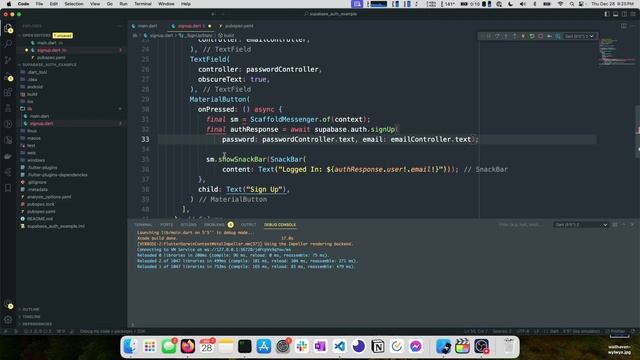Click the title bar command center search
Image resolution: width=640 pixels, height=360 pixels.
tap(331, 14)
